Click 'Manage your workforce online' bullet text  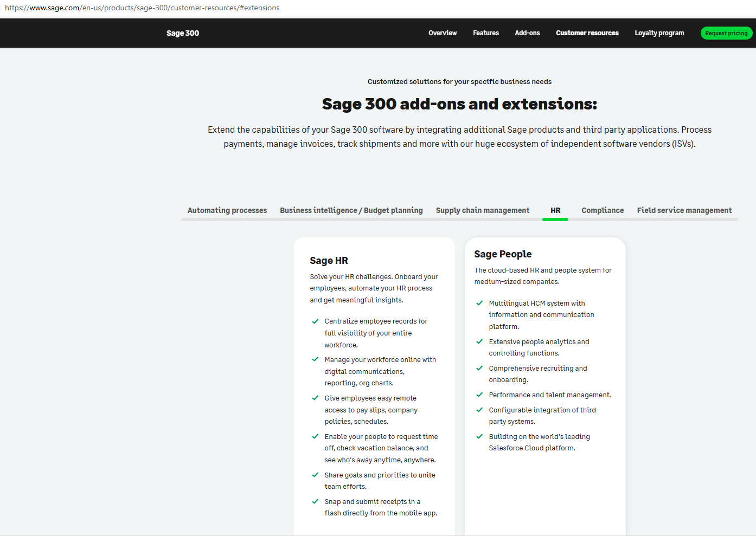tap(380, 371)
